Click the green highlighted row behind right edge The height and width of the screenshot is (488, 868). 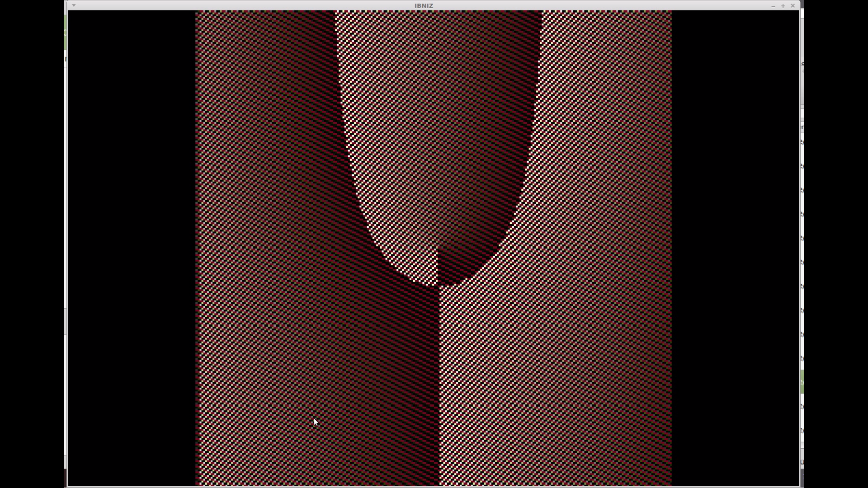click(802, 382)
